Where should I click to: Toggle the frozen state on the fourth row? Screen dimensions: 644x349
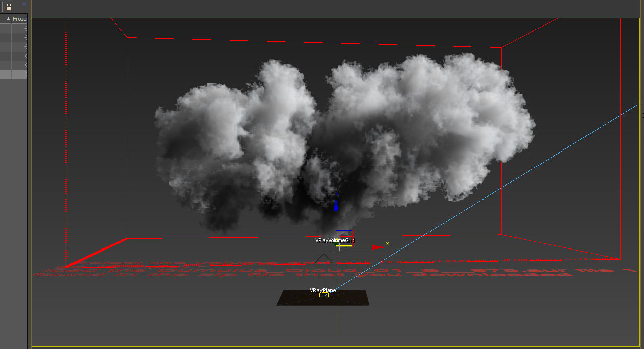(25, 55)
